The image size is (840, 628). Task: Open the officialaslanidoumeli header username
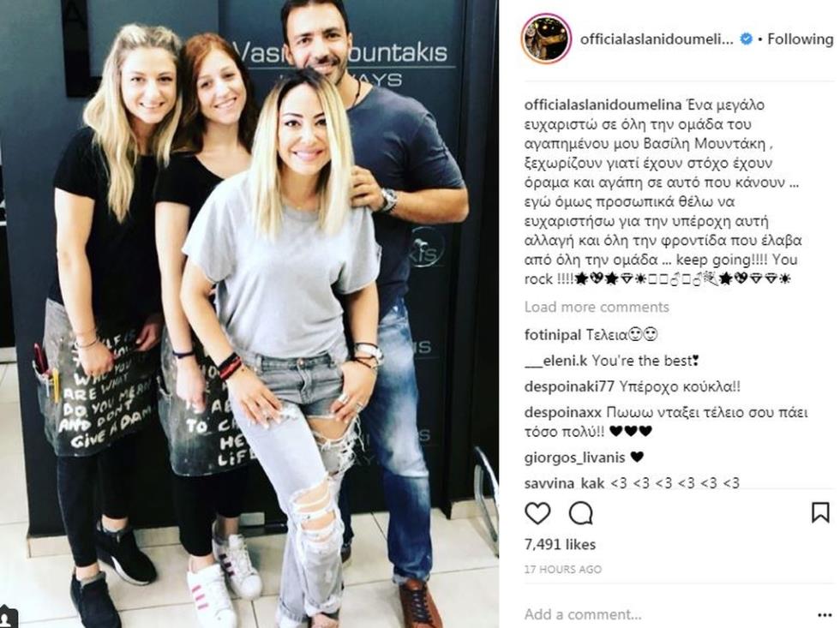click(x=657, y=39)
